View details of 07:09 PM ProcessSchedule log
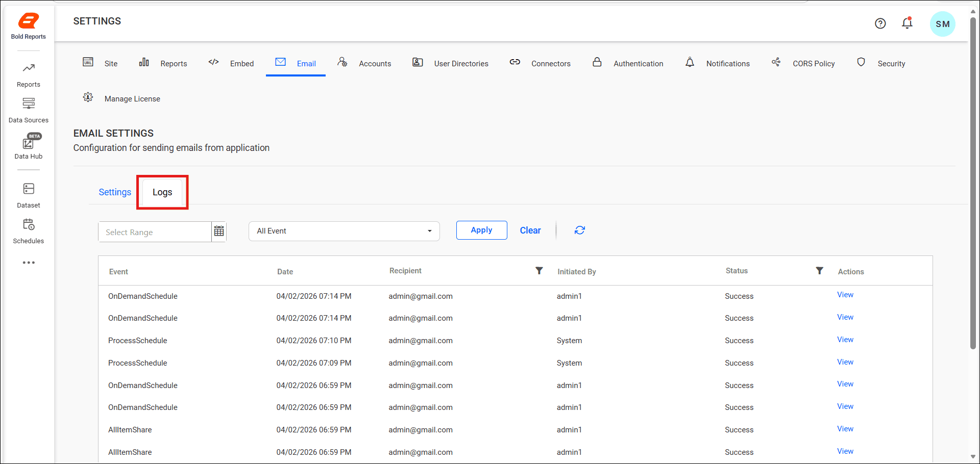Screen dimensions: 980x464 (845, 362)
